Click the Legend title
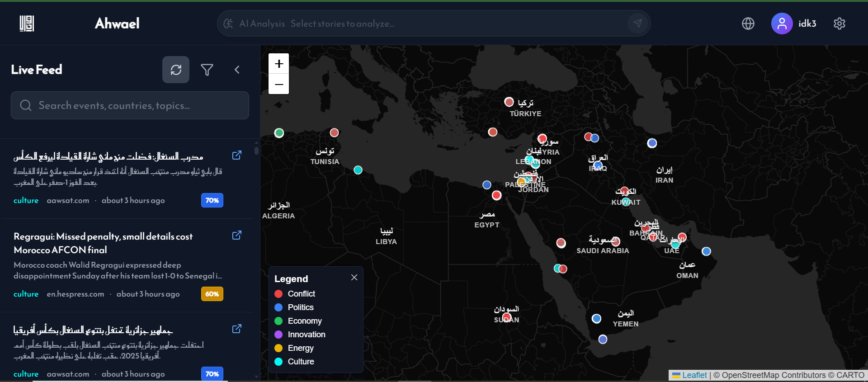Viewport: 868px width, 382px height. (291, 279)
